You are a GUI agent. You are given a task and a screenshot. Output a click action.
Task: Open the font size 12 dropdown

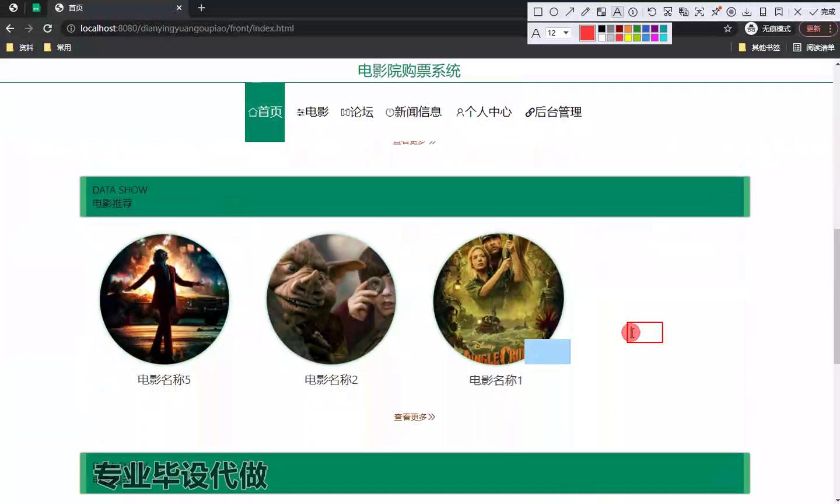[x=558, y=33]
